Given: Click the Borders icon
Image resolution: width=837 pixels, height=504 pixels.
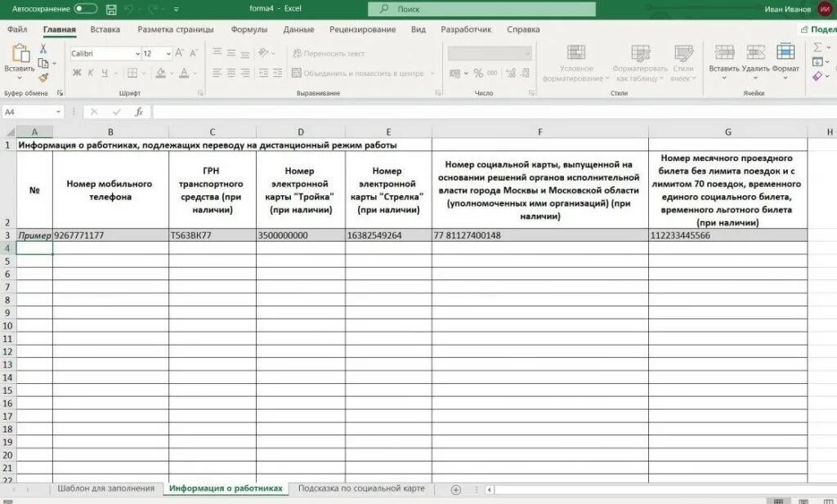Looking at the screenshot, I should click(x=132, y=73).
